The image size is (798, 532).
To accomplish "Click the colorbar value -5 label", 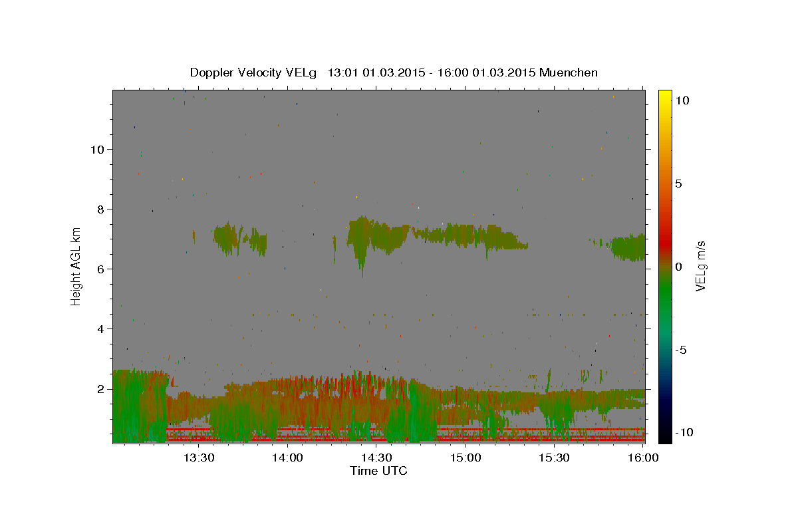I will [x=681, y=350].
